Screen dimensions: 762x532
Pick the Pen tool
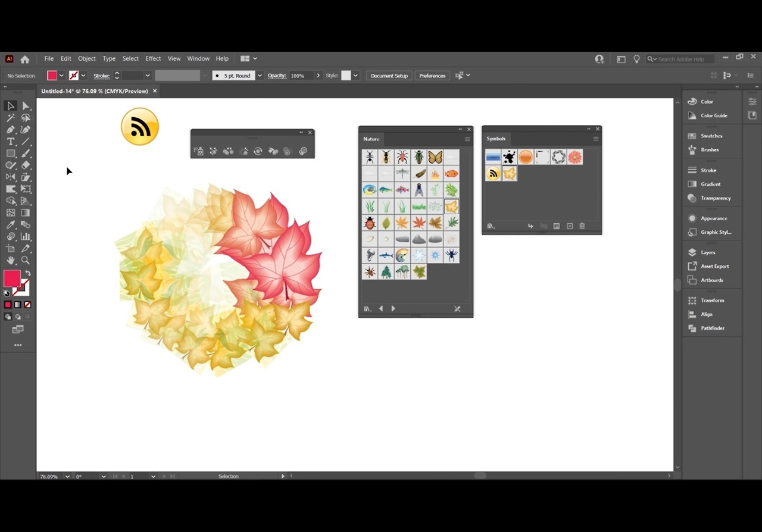point(11,130)
